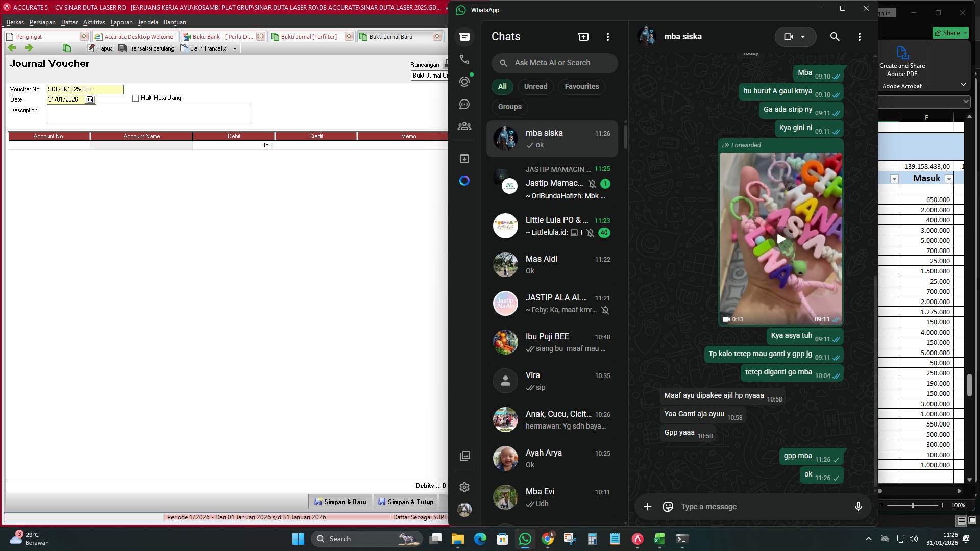Open the sticker picker in the message box
This screenshot has height=551, width=980.
pos(667,506)
